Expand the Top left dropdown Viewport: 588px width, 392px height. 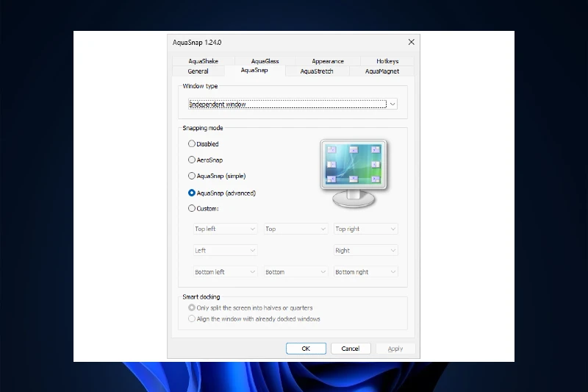click(x=225, y=229)
